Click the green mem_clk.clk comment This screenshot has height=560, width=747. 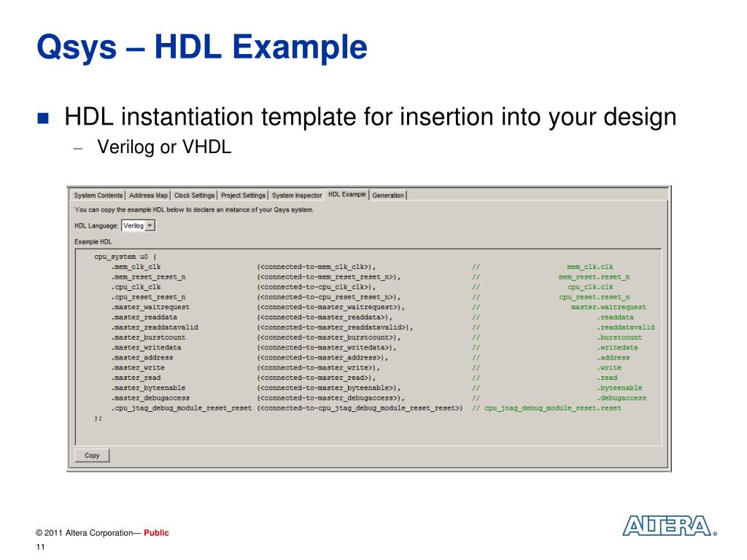589,267
